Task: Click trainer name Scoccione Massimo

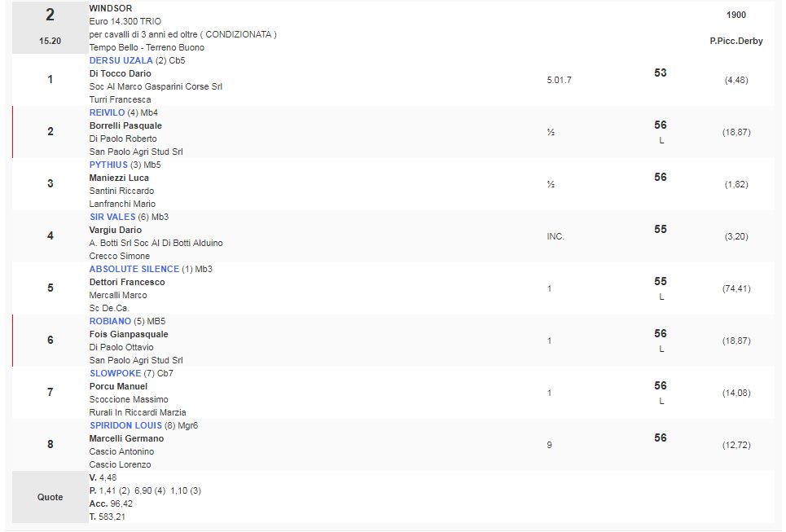Action: click(129, 399)
